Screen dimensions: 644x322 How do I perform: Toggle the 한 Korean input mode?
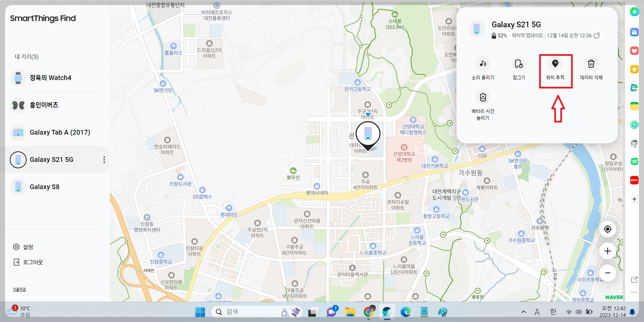click(553, 312)
